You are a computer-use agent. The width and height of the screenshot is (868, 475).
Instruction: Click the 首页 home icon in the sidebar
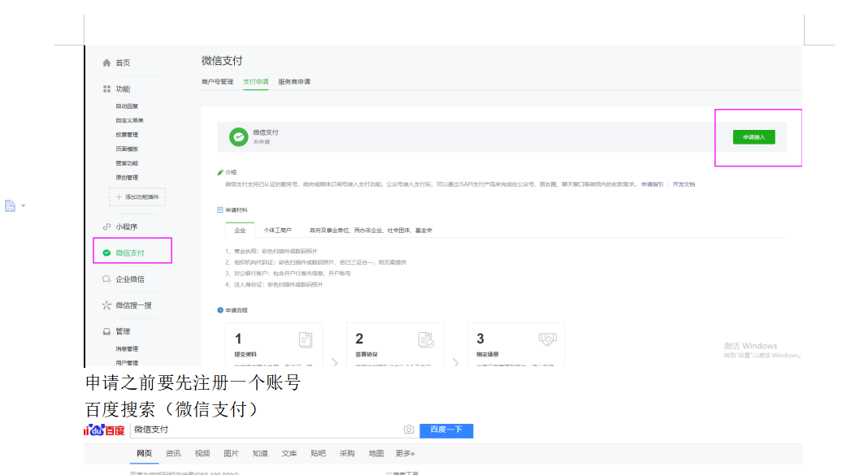point(106,63)
